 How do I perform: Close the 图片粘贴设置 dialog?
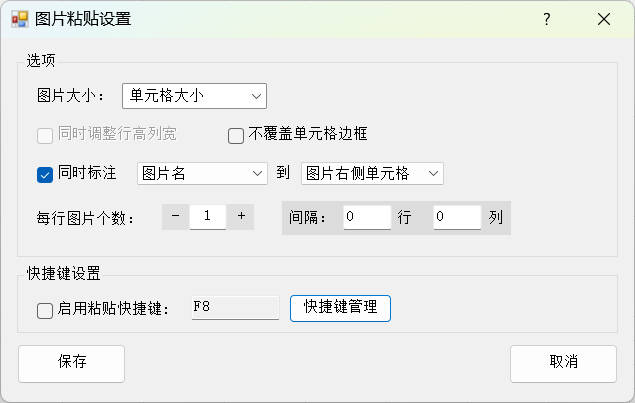click(x=603, y=19)
